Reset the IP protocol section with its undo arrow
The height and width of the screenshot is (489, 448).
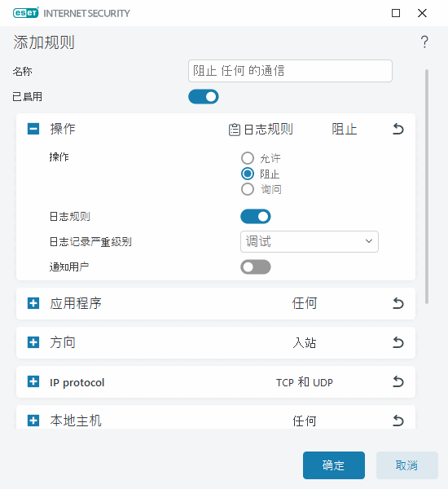[397, 381]
